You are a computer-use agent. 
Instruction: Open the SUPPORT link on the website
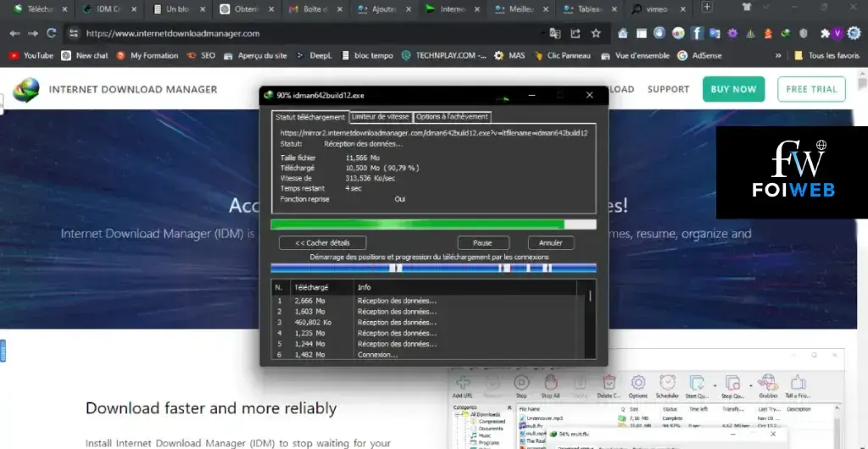[x=668, y=89]
